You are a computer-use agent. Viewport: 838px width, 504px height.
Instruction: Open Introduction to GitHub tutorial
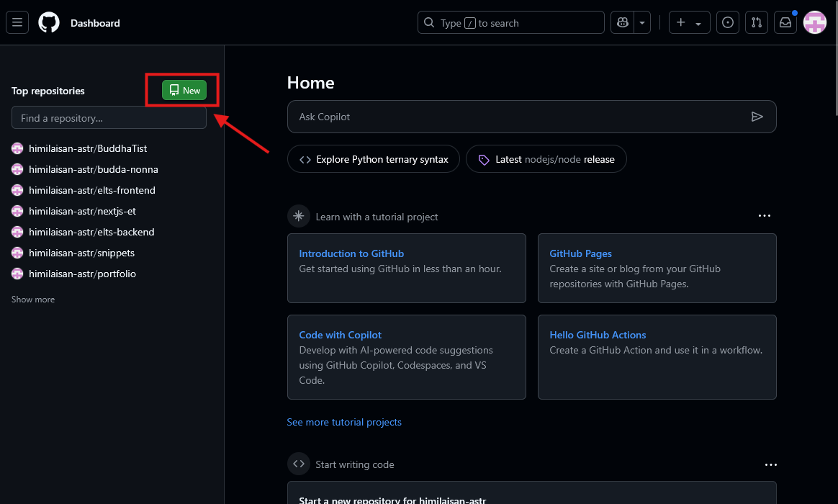coord(351,254)
